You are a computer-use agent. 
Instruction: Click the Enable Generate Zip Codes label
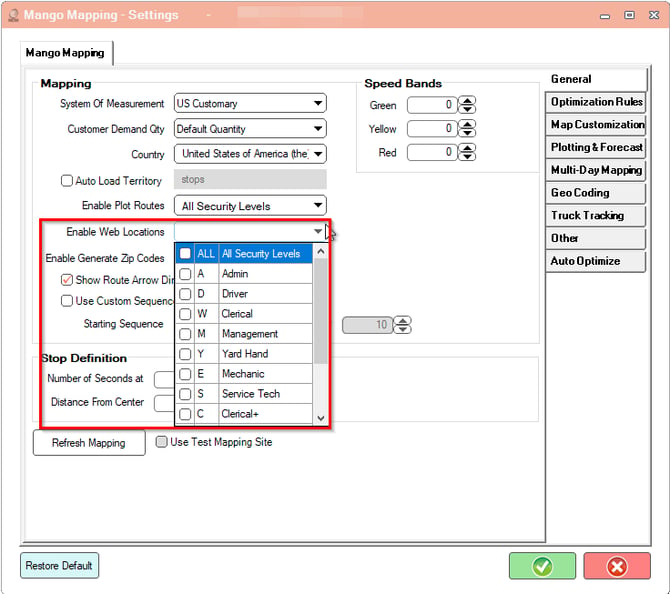point(105,259)
